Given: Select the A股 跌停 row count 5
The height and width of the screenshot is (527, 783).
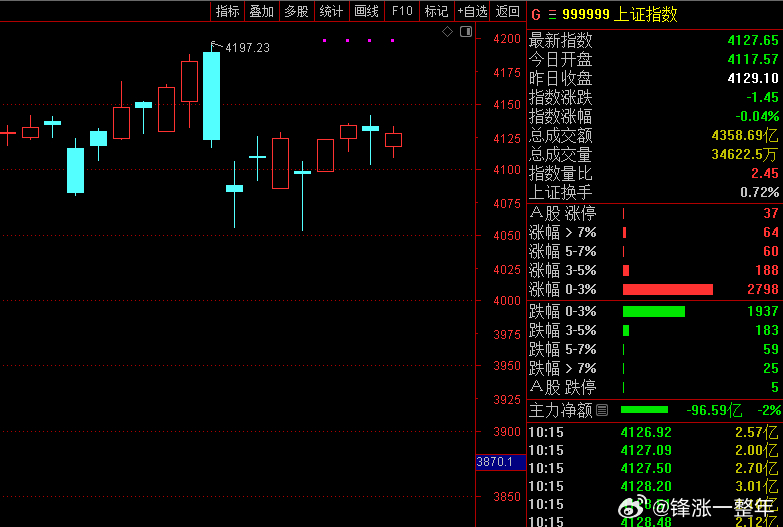Looking at the screenshot, I should (775, 387).
